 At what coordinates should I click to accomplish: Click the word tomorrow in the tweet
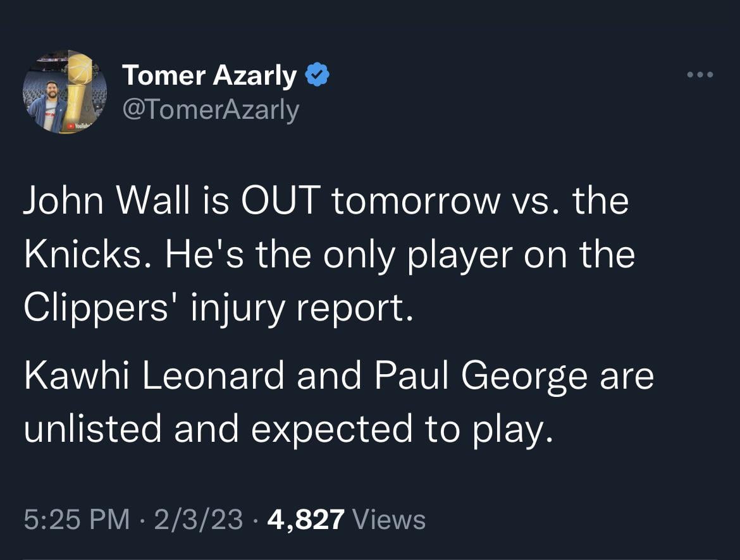click(x=414, y=202)
